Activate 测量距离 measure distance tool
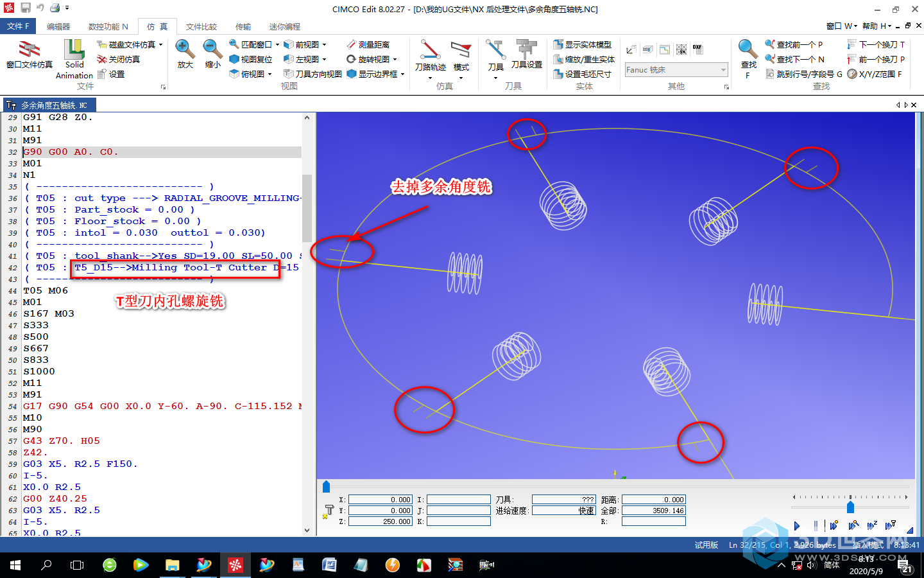This screenshot has width=924, height=578. point(368,44)
